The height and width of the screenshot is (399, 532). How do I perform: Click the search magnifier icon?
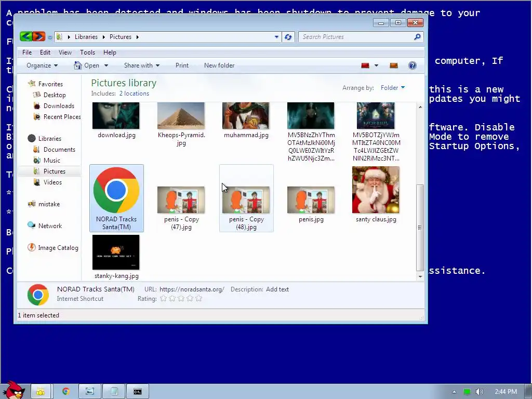click(417, 37)
